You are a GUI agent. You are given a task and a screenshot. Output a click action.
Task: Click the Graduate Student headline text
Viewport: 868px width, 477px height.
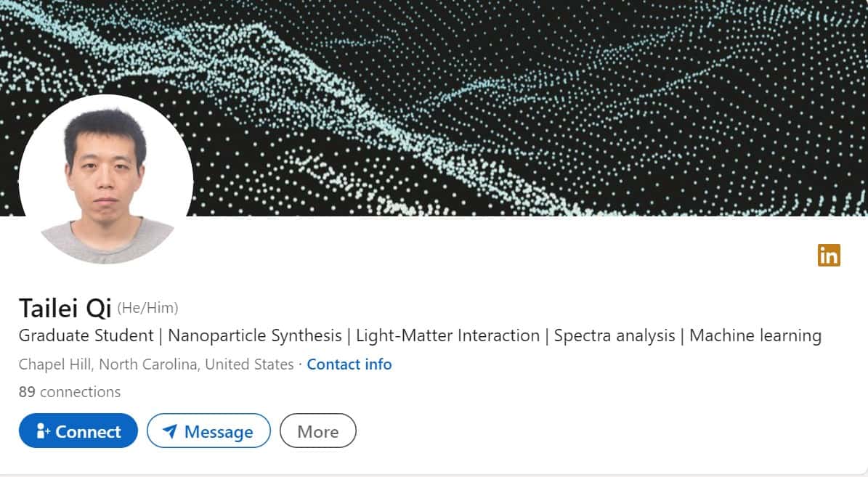[85, 335]
